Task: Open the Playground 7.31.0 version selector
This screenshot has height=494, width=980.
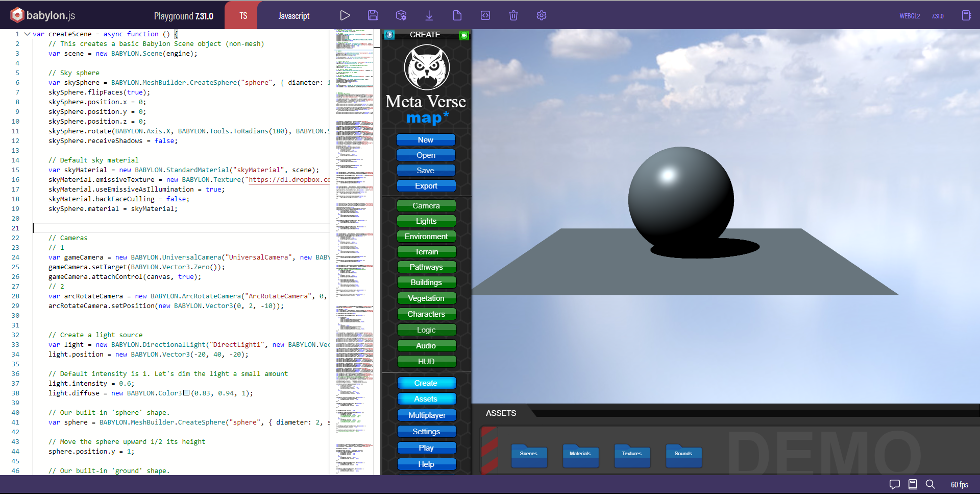Action: pyautogui.click(x=184, y=16)
